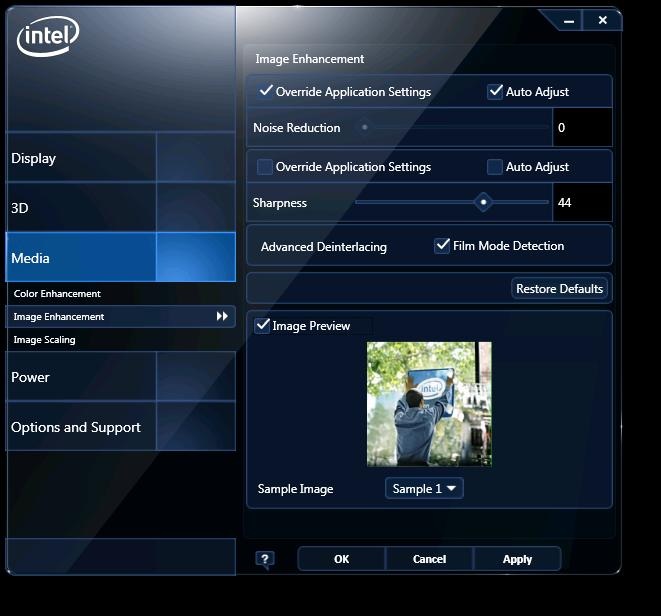Disable Auto Adjust for Noise Reduction
The width and height of the screenshot is (661, 616).
495,91
